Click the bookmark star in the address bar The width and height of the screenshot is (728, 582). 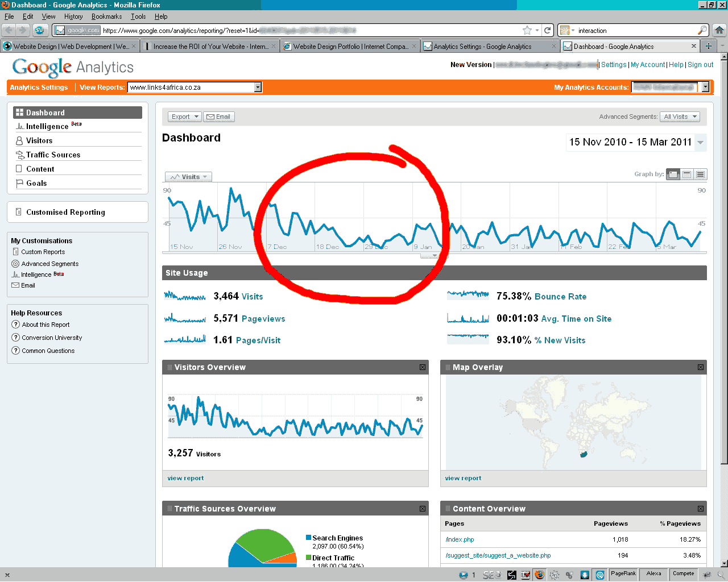[527, 30]
